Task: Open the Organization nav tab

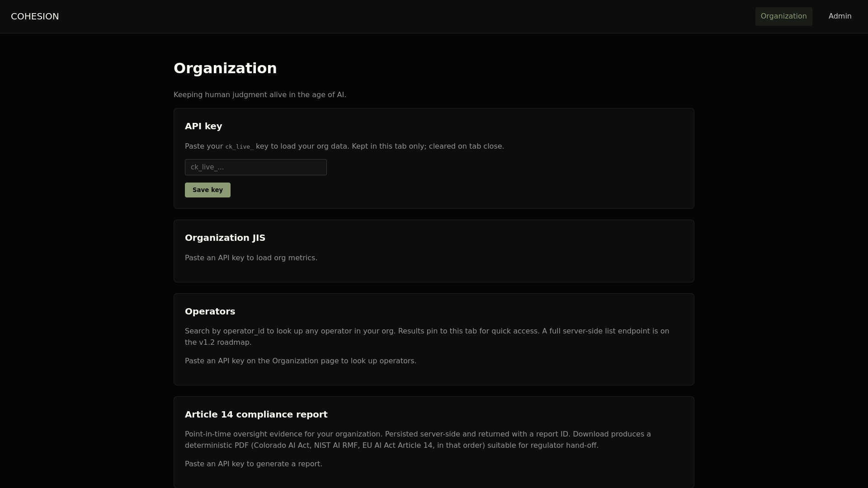Action: click(x=783, y=16)
